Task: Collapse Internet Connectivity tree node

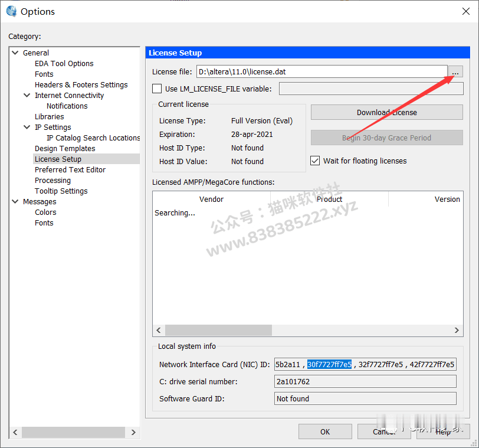Action: point(27,96)
